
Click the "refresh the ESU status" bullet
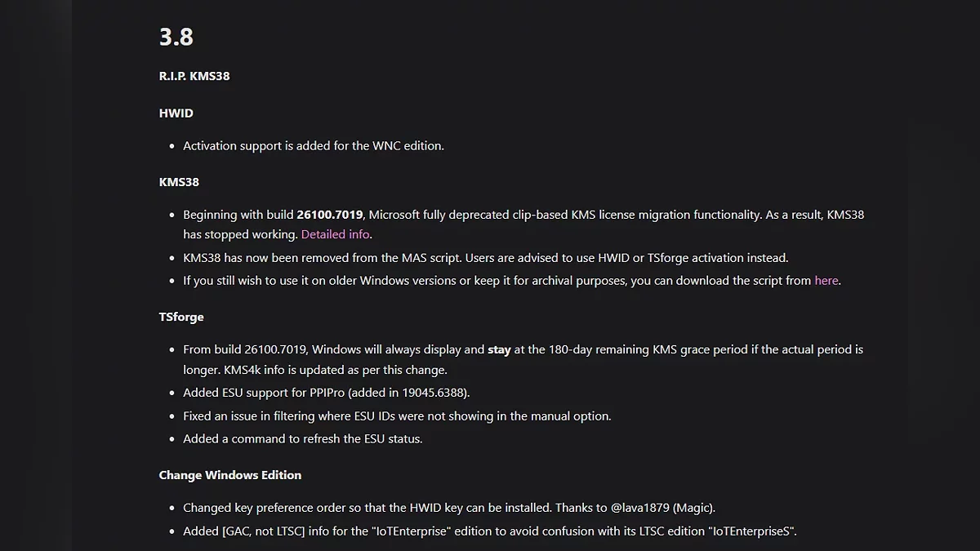[x=302, y=439]
